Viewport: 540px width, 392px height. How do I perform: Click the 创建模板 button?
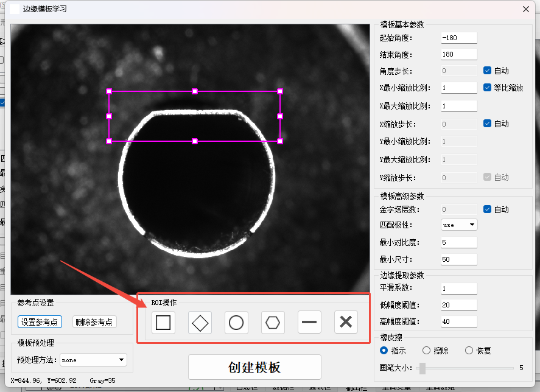[254, 367]
